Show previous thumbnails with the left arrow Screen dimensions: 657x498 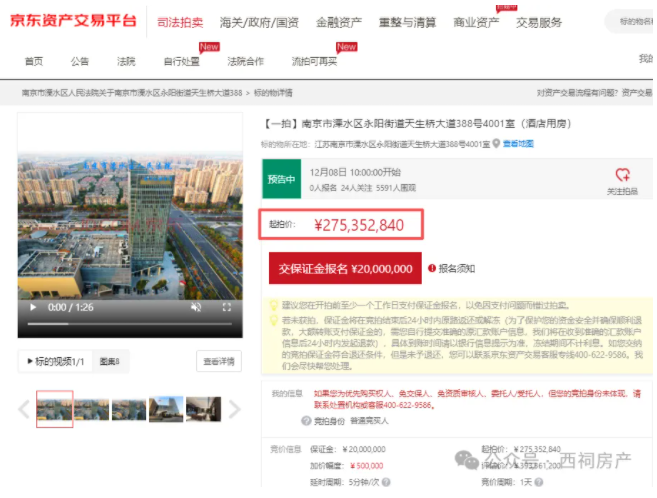[25, 408]
